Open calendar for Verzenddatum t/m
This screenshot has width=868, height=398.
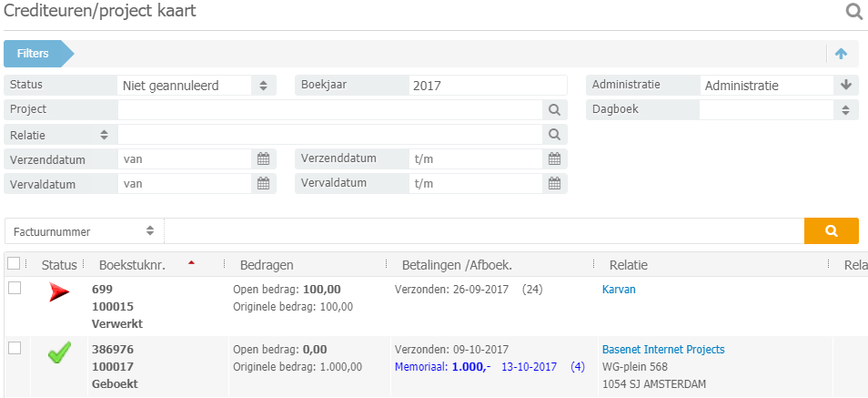pos(554,158)
